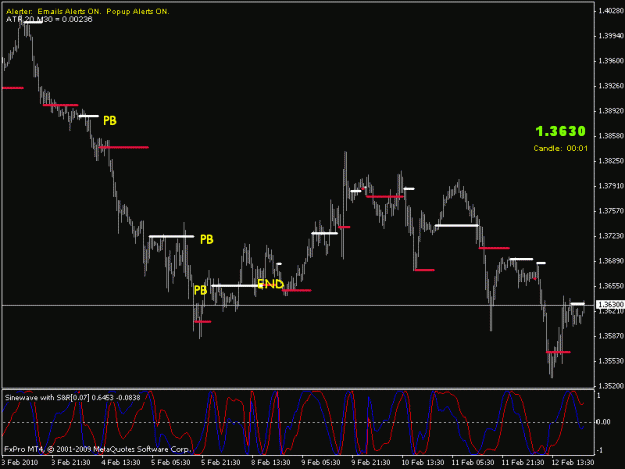Select the "ATR 20 M30 = 0.00238" readout

[x=49, y=19]
